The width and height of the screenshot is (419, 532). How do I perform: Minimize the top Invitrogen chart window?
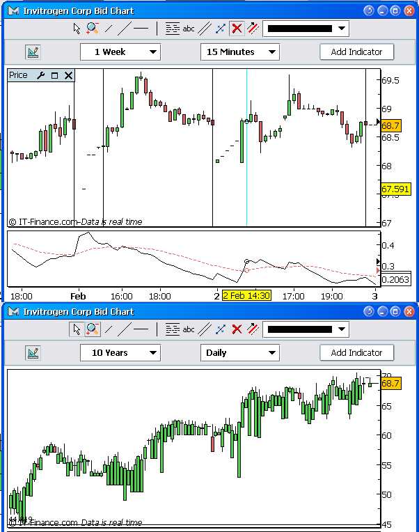pyautogui.click(x=382, y=11)
